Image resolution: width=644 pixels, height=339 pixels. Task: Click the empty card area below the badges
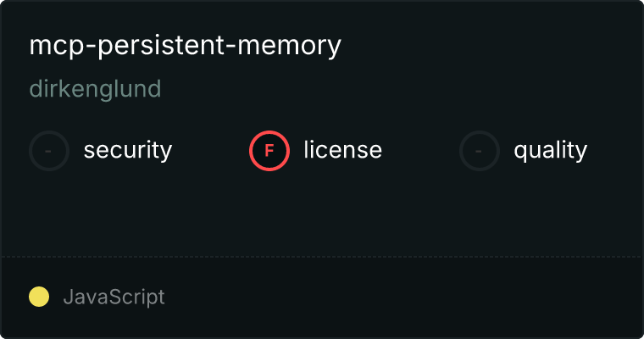(322, 214)
